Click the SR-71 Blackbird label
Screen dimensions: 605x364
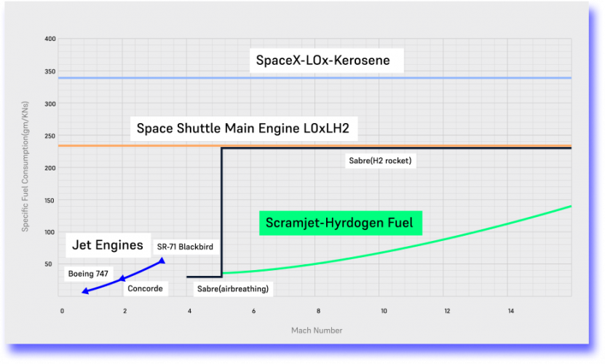185,247
